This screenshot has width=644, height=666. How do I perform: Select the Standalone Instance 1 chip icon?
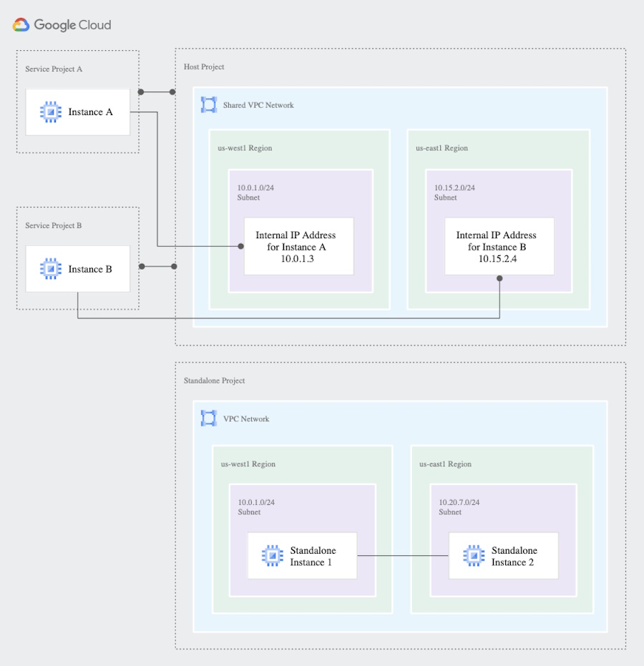[x=273, y=556]
